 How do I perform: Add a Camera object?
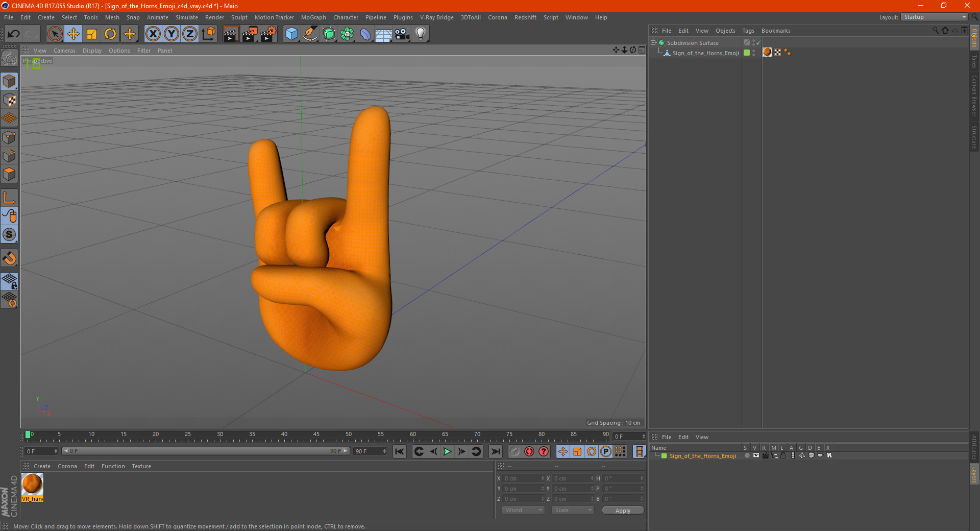click(x=402, y=34)
